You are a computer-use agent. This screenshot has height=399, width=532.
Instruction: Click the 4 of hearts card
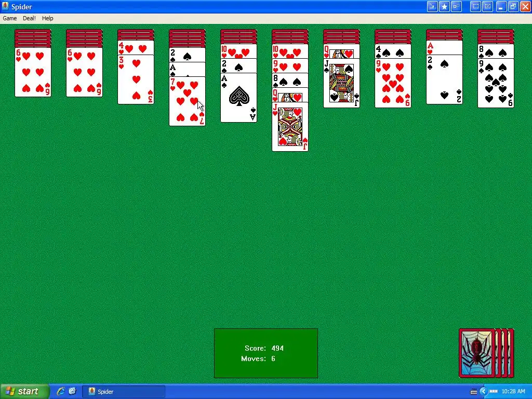click(136, 48)
